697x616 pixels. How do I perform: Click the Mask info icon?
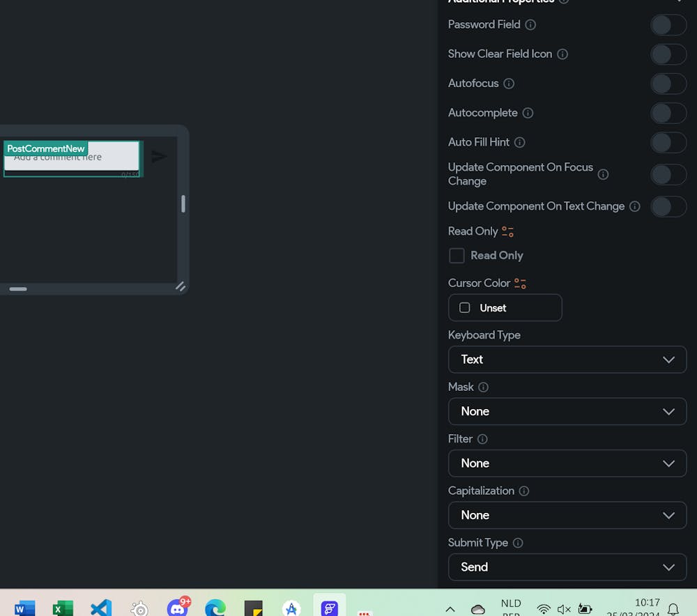coord(483,387)
